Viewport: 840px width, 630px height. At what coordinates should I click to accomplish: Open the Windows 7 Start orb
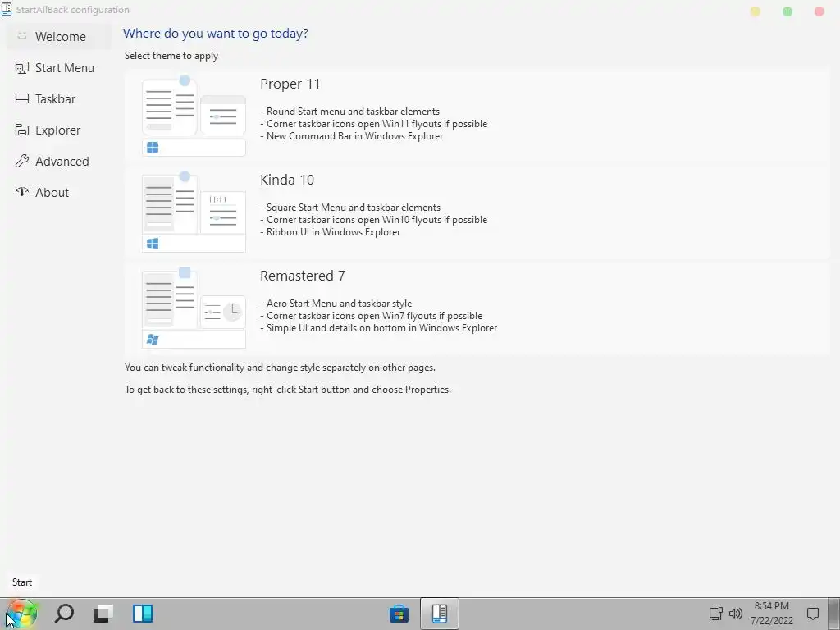point(22,614)
